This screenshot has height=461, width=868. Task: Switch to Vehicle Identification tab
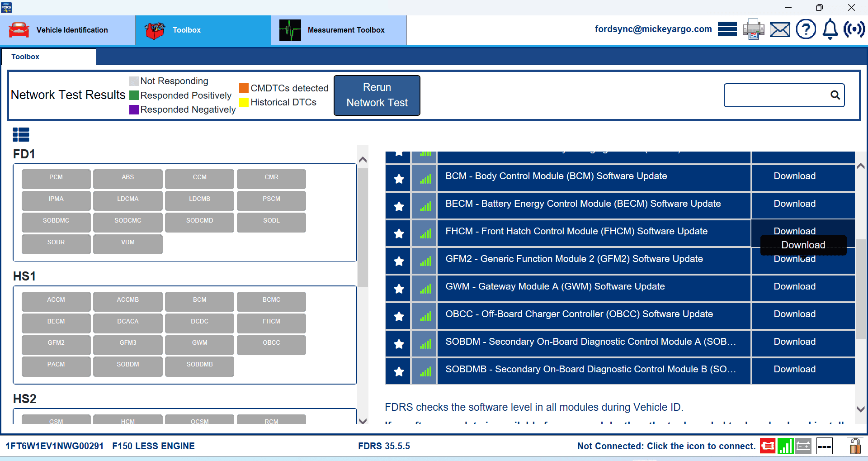pos(68,30)
